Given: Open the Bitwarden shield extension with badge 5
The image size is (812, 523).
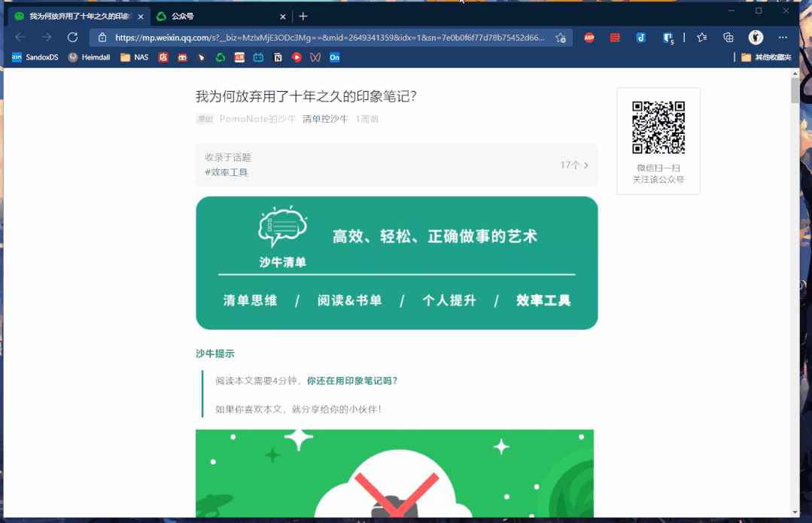Looking at the screenshot, I should pos(668,38).
